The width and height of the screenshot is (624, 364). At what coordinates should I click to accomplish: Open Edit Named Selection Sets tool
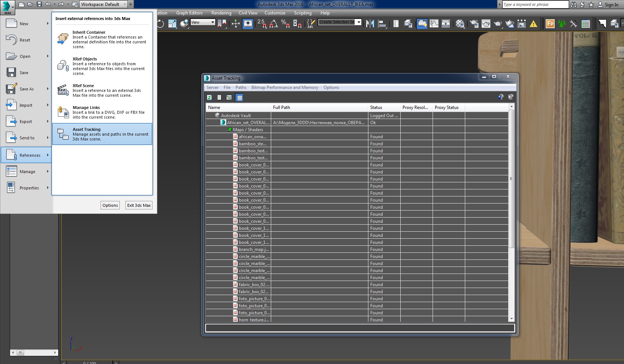[x=311, y=24]
